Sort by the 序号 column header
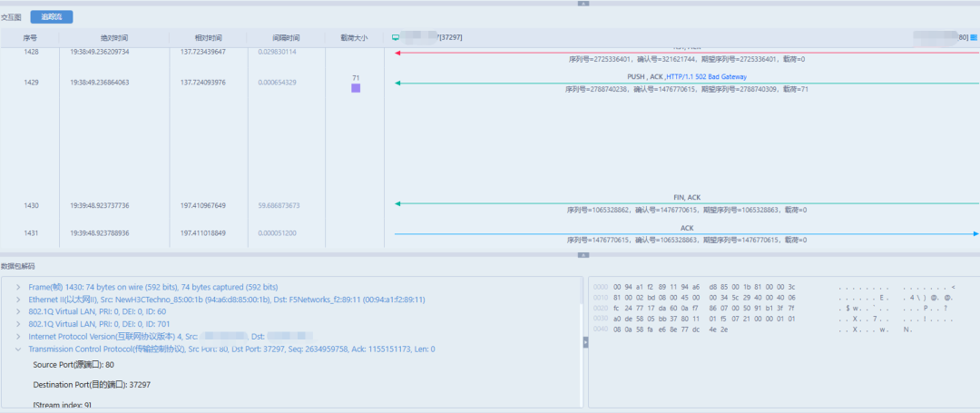 tap(30, 37)
